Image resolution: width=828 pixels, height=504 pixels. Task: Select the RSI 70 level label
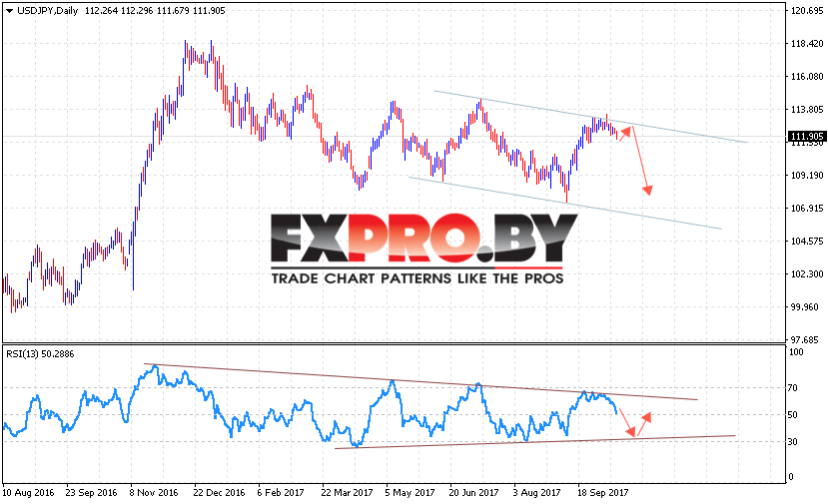click(x=793, y=388)
